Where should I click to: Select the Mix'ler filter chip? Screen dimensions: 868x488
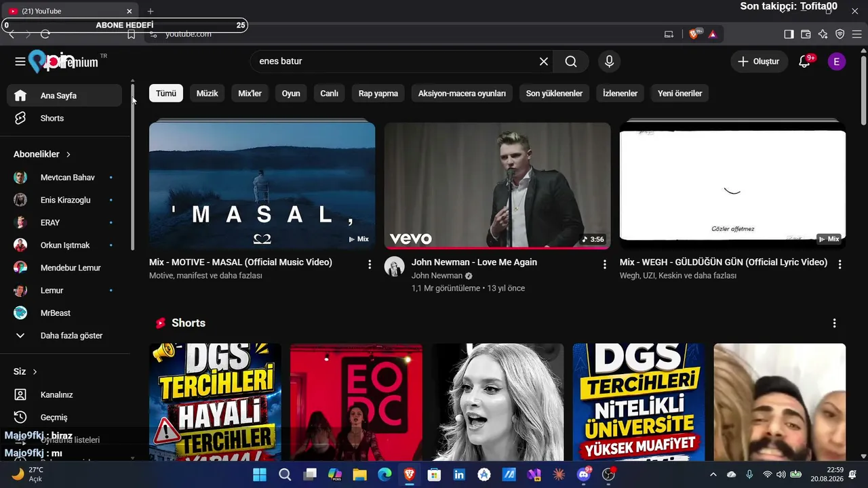point(250,94)
